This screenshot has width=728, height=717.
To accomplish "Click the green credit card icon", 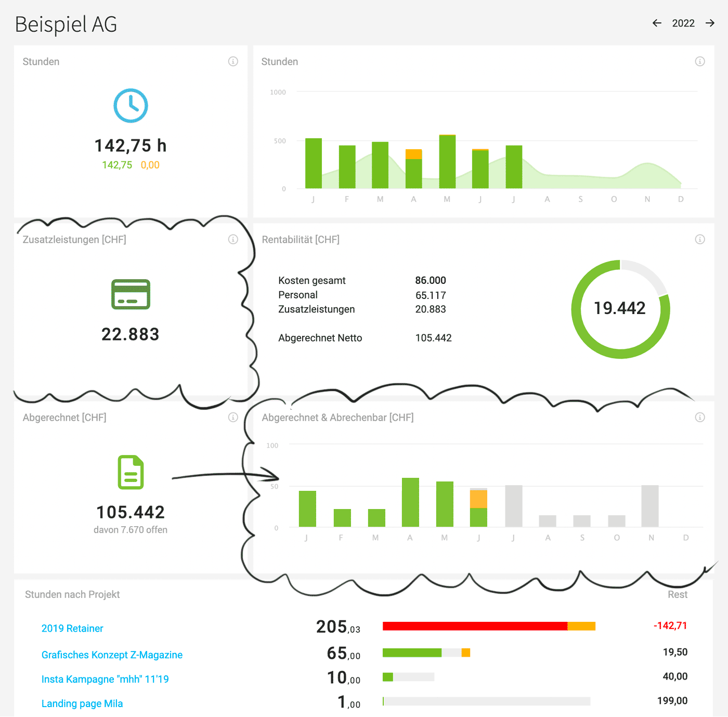I will 131,294.
